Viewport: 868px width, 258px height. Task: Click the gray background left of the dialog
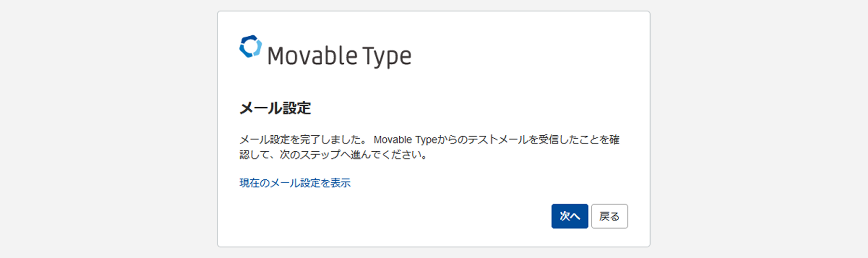[108, 129]
